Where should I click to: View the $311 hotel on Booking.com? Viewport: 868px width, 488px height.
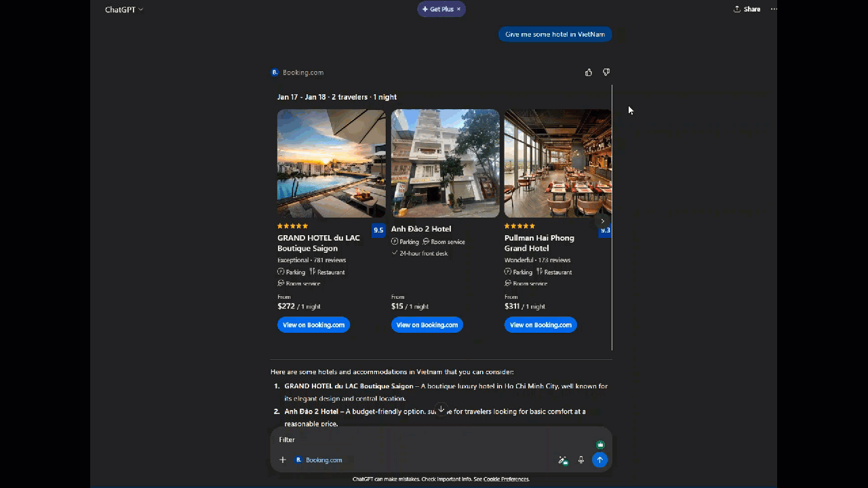click(540, 325)
